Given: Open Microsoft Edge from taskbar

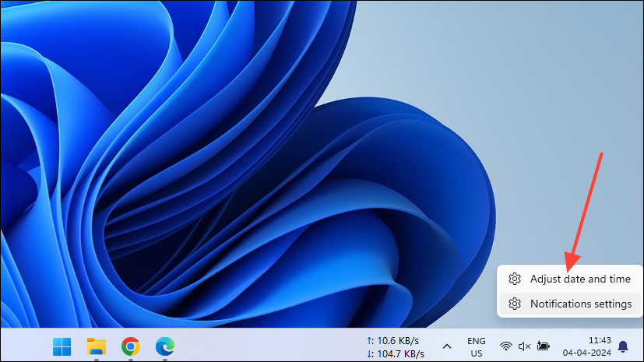Looking at the screenshot, I should [x=164, y=346].
